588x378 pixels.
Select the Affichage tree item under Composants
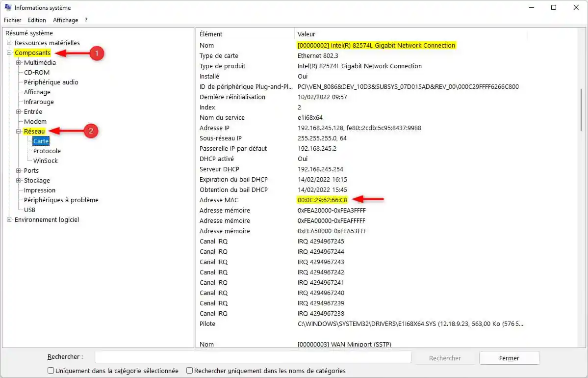pos(37,92)
